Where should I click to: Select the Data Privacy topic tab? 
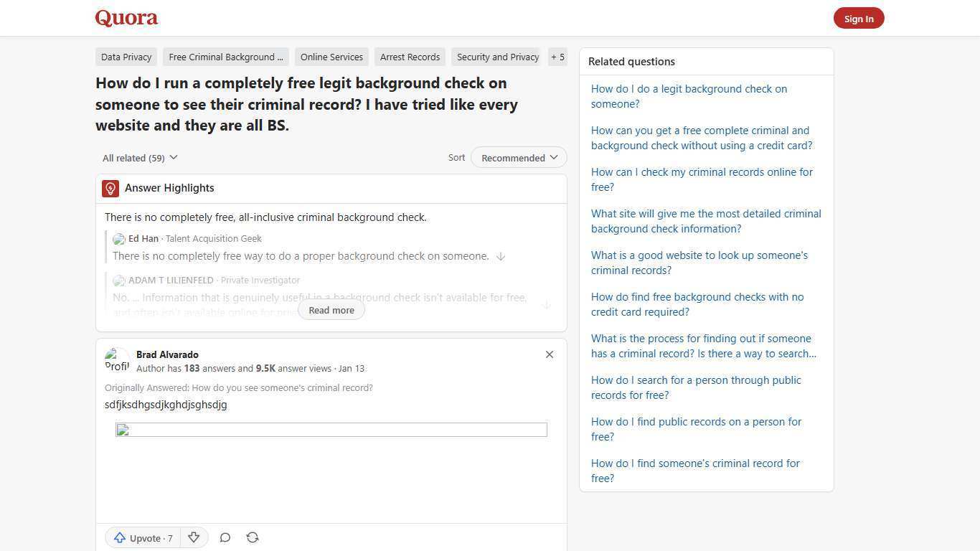pos(126,57)
